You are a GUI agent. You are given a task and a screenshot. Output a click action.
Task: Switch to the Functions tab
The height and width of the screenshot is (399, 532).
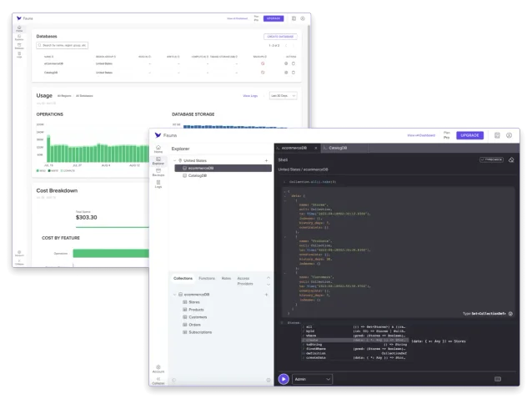pos(207,278)
